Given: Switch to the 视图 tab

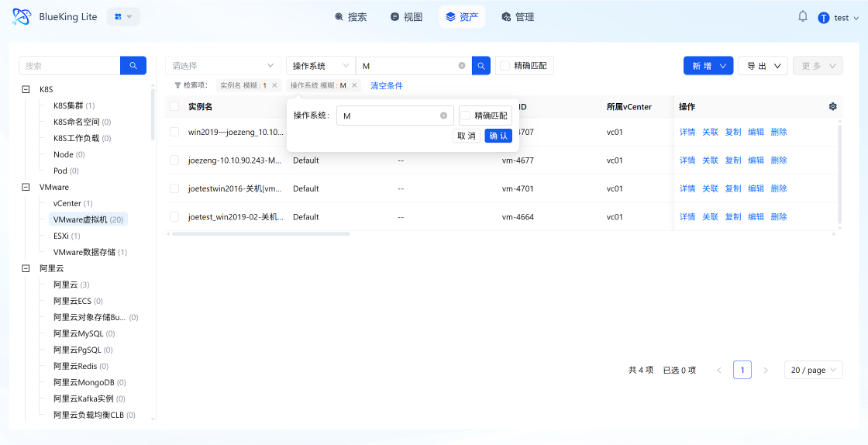Looking at the screenshot, I should (x=406, y=17).
